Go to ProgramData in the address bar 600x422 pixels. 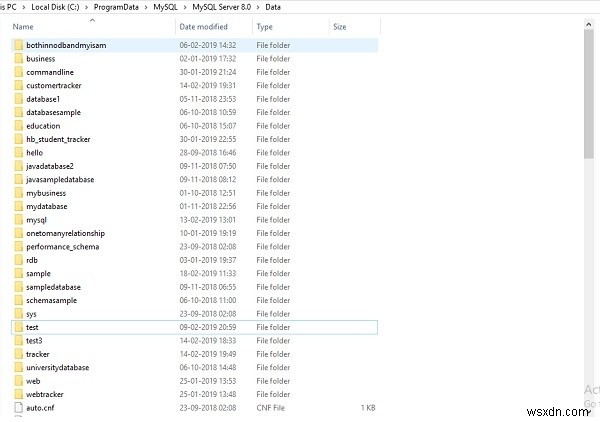pos(116,7)
